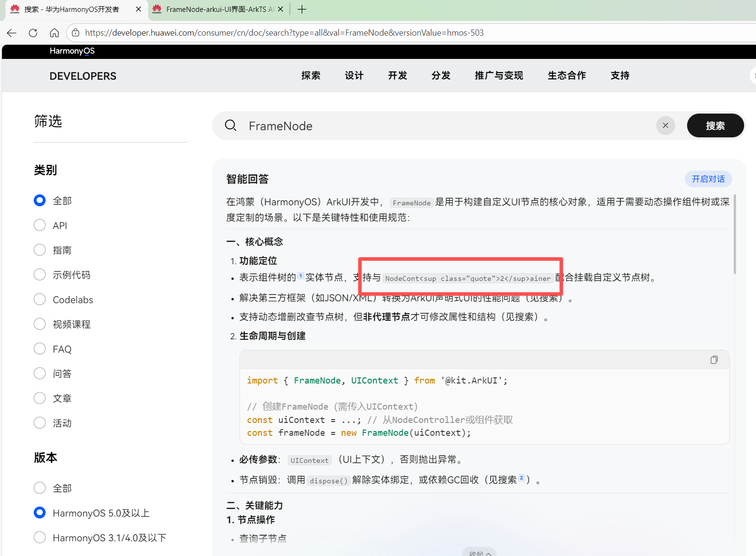Copy the code snippet with copy icon
Screen dimensions: 756x556
714,360
